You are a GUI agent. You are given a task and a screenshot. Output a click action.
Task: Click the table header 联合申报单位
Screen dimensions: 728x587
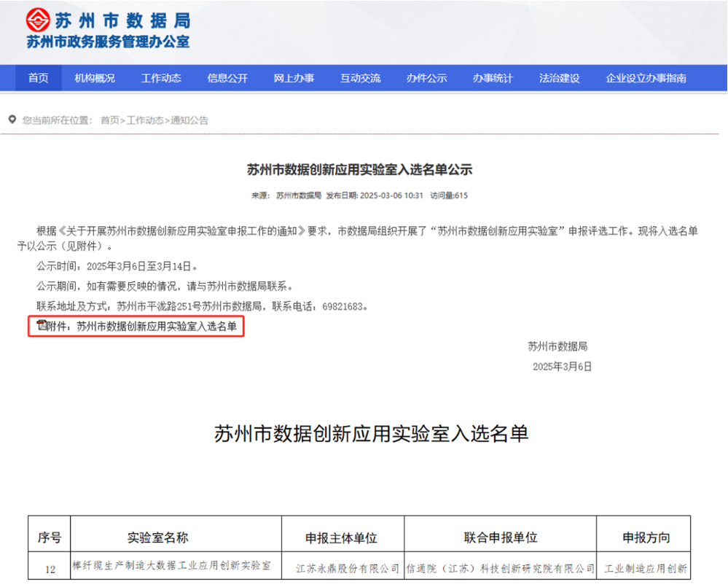coord(501,537)
